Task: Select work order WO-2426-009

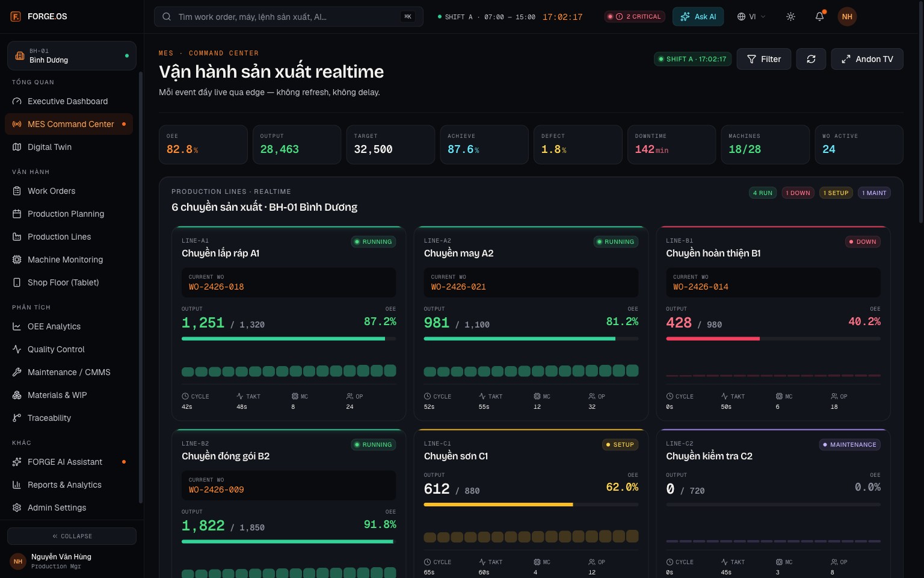Action: coord(217,489)
